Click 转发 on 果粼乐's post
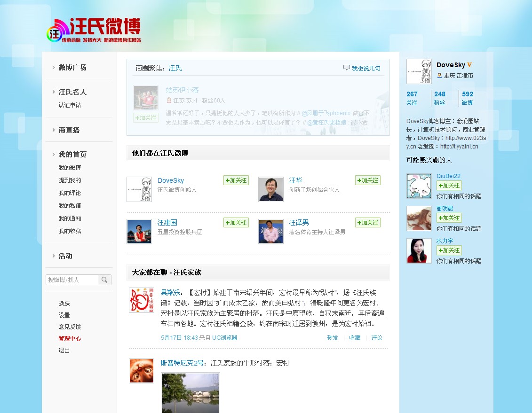The image size is (532, 413). pyautogui.click(x=333, y=337)
